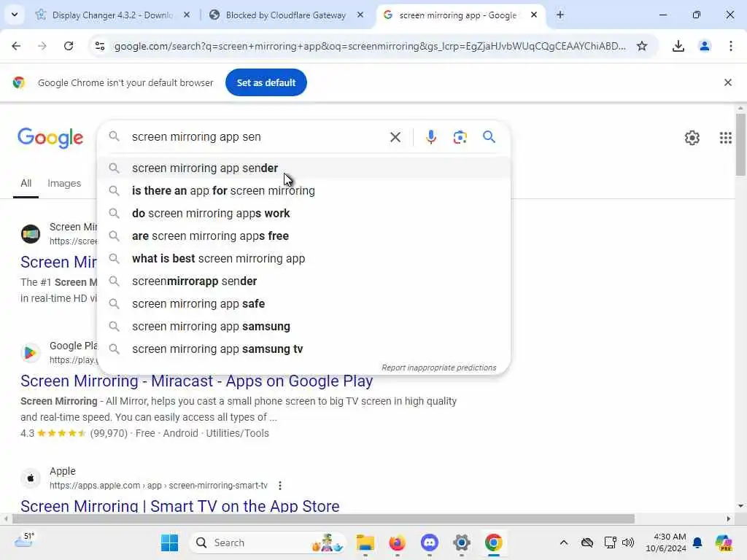Open notifications bell in taskbar
747x560 pixels.
[x=697, y=542]
